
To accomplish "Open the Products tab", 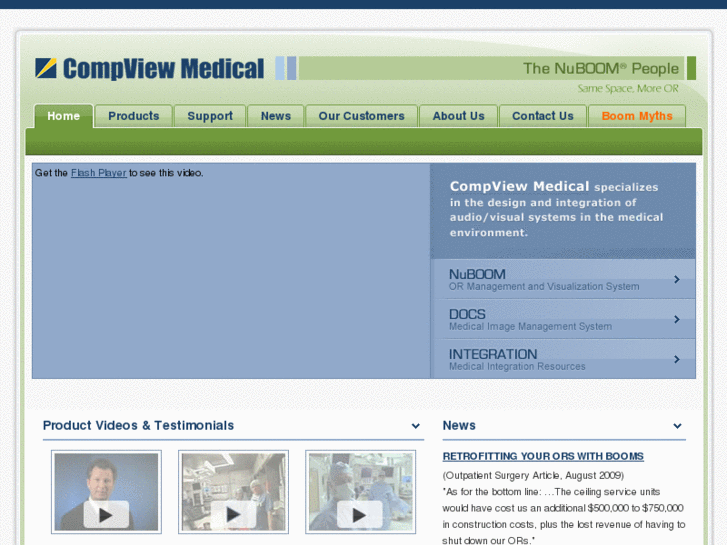I will pos(134,116).
